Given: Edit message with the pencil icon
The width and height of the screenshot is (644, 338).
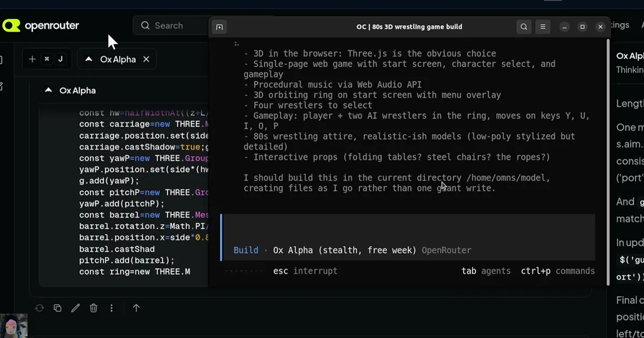Looking at the screenshot, I should tap(76, 308).
